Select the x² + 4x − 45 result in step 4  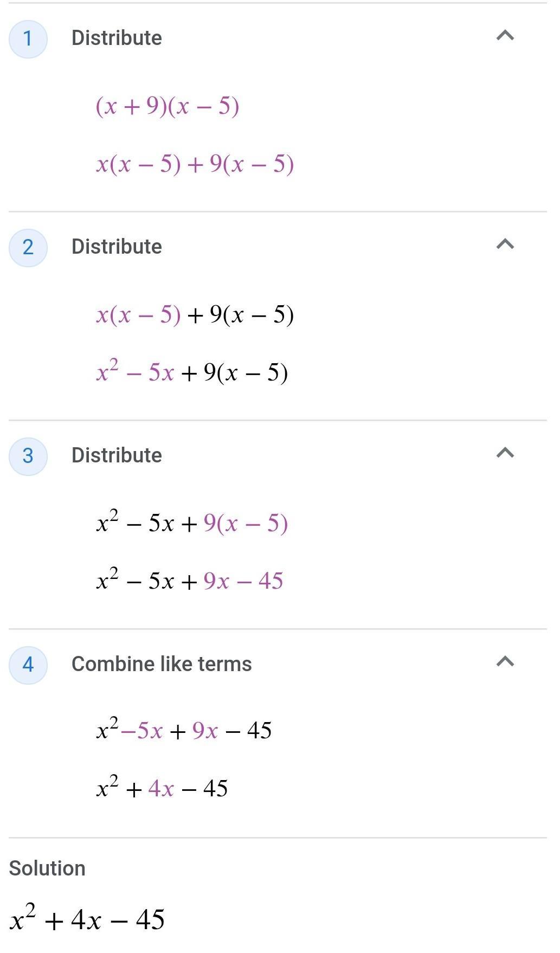pyautogui.click(x=162, y=788)
